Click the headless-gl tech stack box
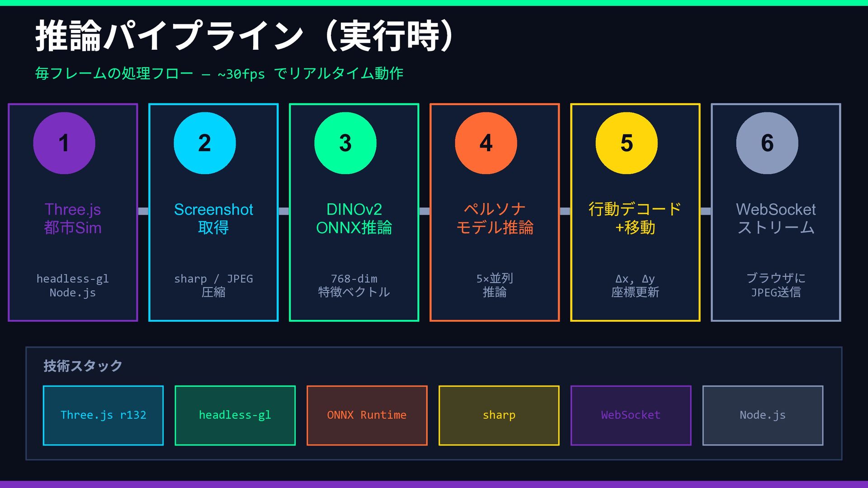The width and height of the screenshot is (868, 488). point(235,415)
